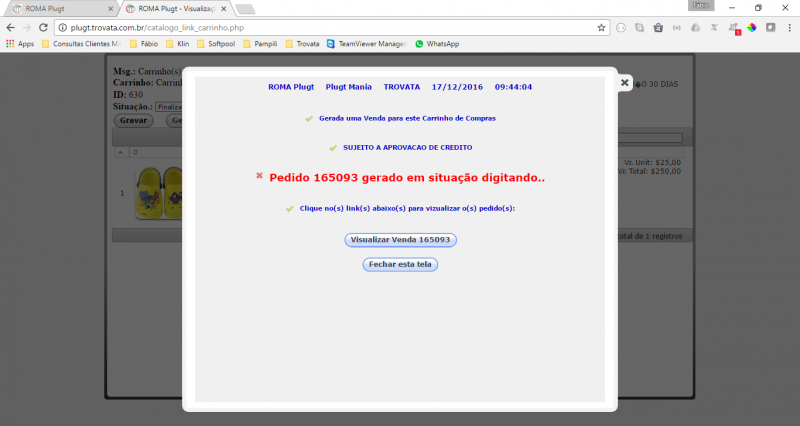Image resolution: width=800 pixels, height=426 pixels.
Task: Open a new tab
Action: [245, 9]
